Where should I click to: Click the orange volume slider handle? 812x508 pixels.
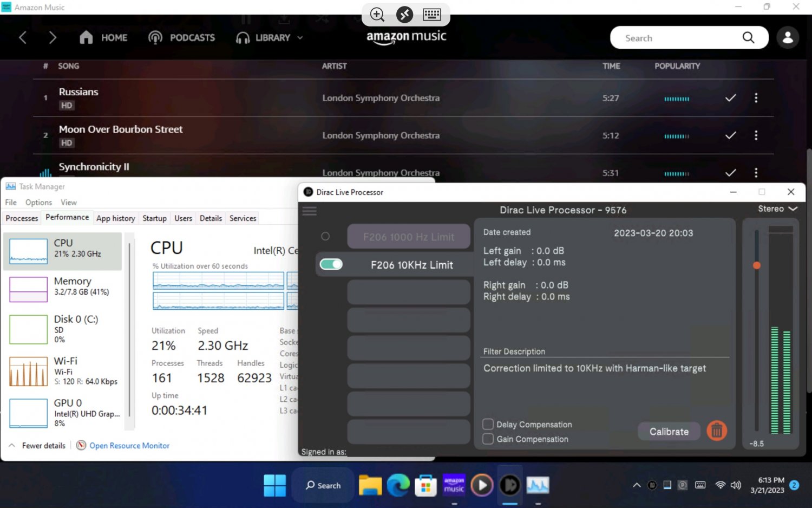pyautogui.click(x=757, y=265)
